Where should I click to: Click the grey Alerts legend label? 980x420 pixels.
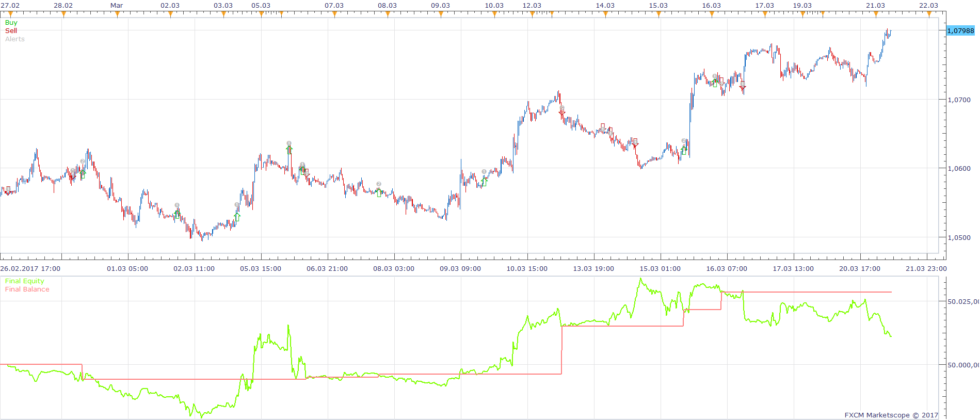[14, 39]
